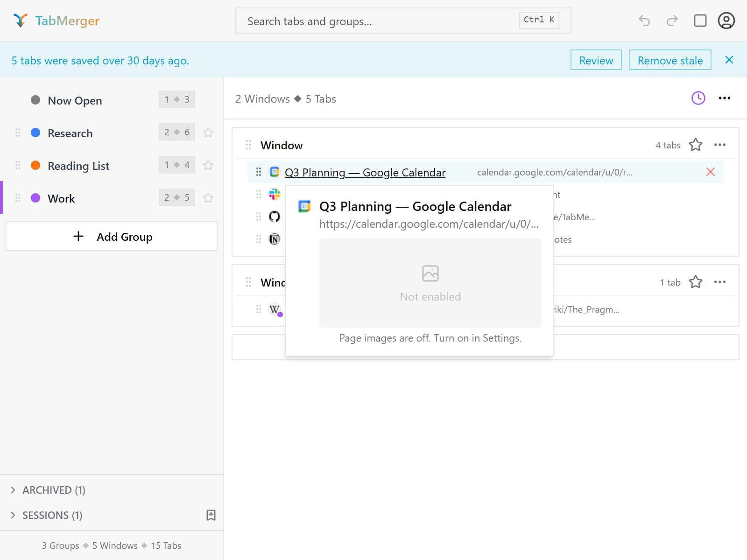Grab the Work group drag handle

click(x=18, y=198)
